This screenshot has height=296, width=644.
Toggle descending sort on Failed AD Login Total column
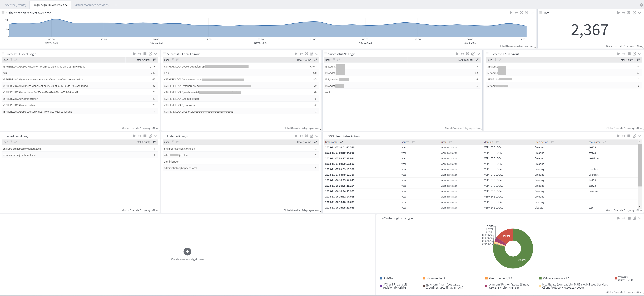tap(316, 142)
